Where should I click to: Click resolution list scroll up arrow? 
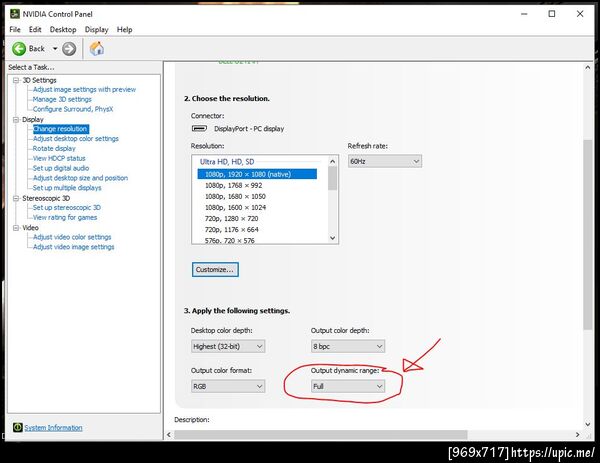(333, 161)
